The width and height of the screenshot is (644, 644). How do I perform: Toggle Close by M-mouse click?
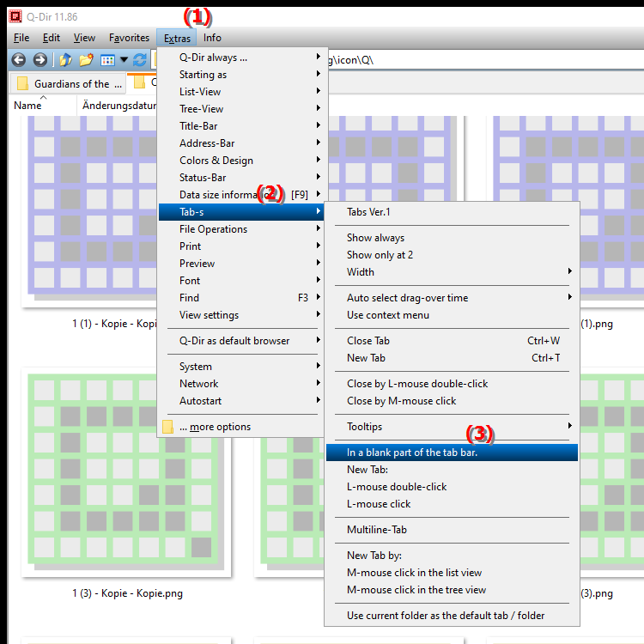[452, 401]
